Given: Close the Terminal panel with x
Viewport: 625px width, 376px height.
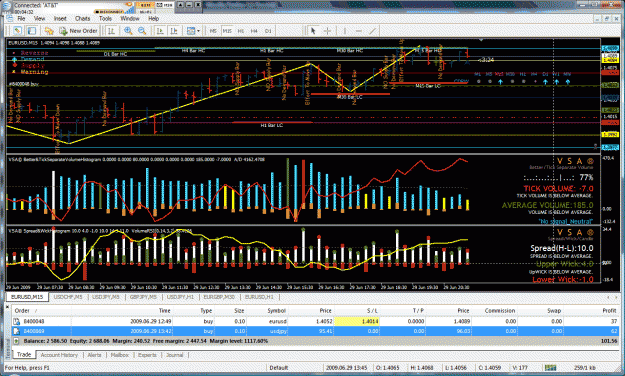Looking at the screenshot, I should tap(8, 307).
